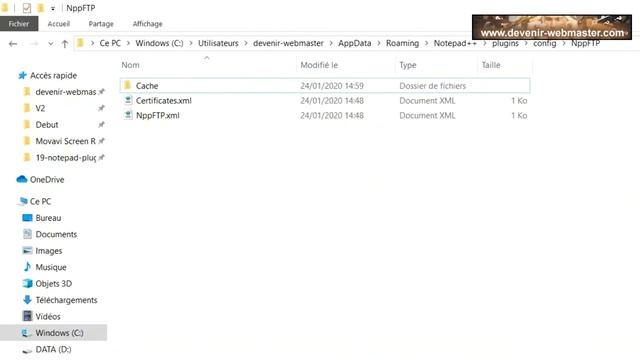Click Roaming in the address path
Screen dimensions: 640x360
click(x=402, y=43)
